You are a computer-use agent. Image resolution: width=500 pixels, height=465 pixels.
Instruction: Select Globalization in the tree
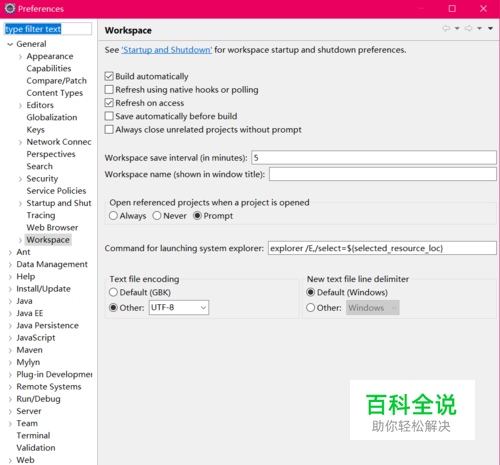coord(52,117)
